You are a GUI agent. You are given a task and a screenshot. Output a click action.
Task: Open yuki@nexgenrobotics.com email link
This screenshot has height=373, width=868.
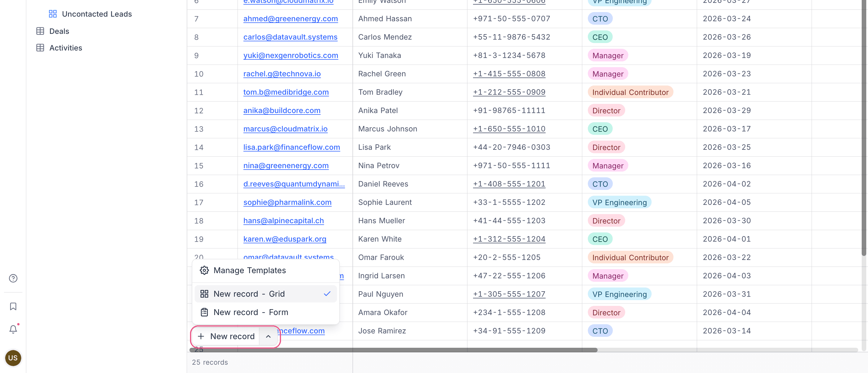click(290, 55)
